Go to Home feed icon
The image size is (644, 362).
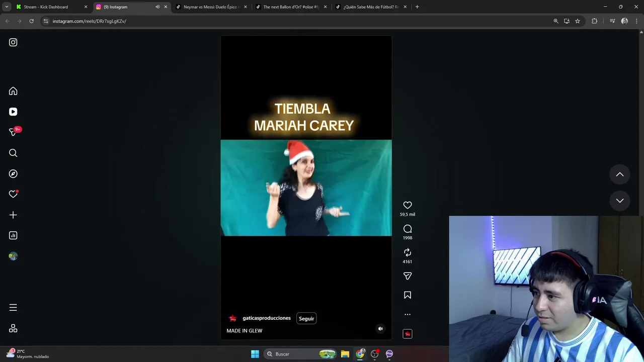click(13, 91)
